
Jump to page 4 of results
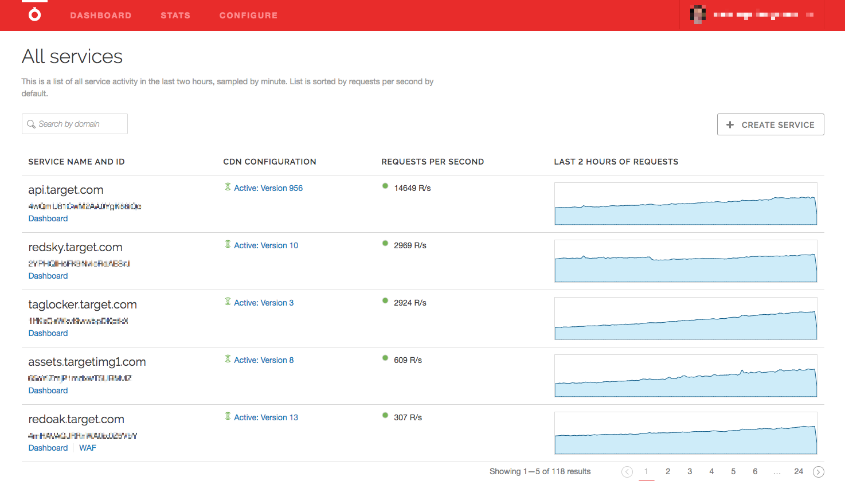(711, 471)
